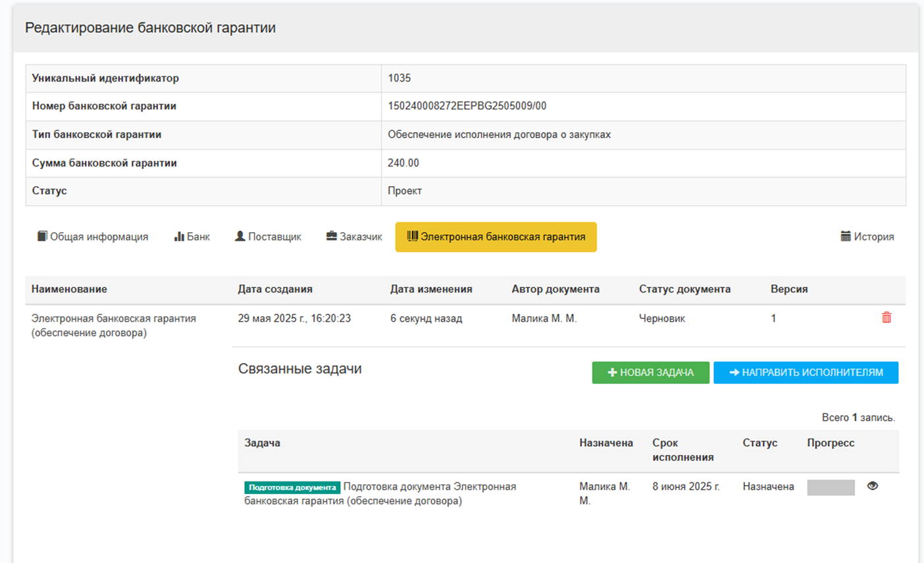Click the book icon for Общая информация
Screen dimensions: 924x563
(42, 236)
